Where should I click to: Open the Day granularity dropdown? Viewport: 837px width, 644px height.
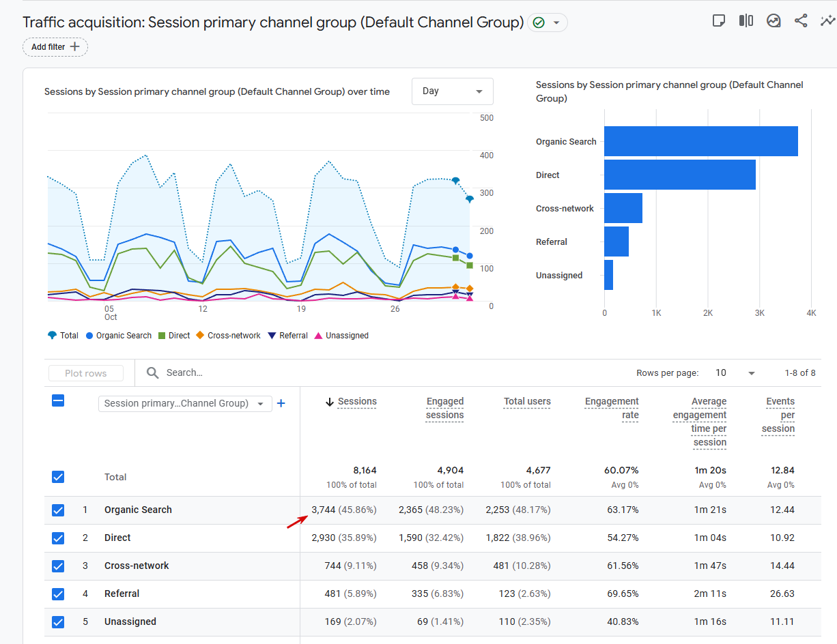tap(452, 91)
